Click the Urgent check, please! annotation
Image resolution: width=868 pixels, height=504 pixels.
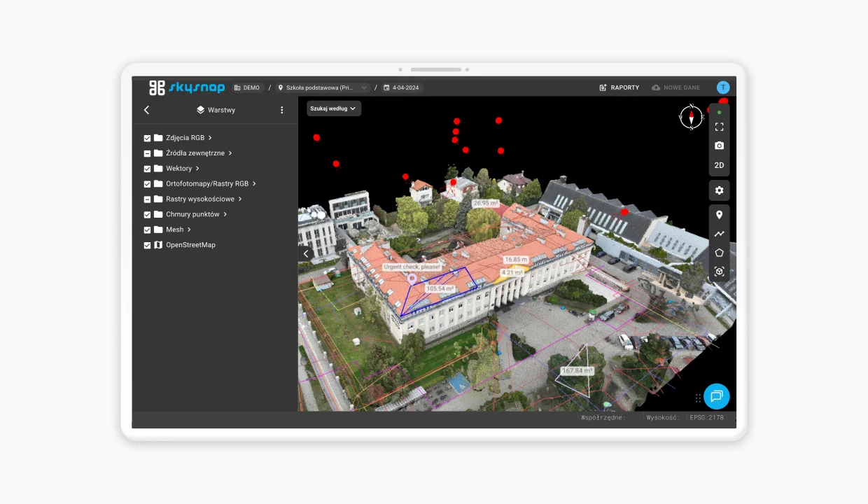tap(412, 267)
